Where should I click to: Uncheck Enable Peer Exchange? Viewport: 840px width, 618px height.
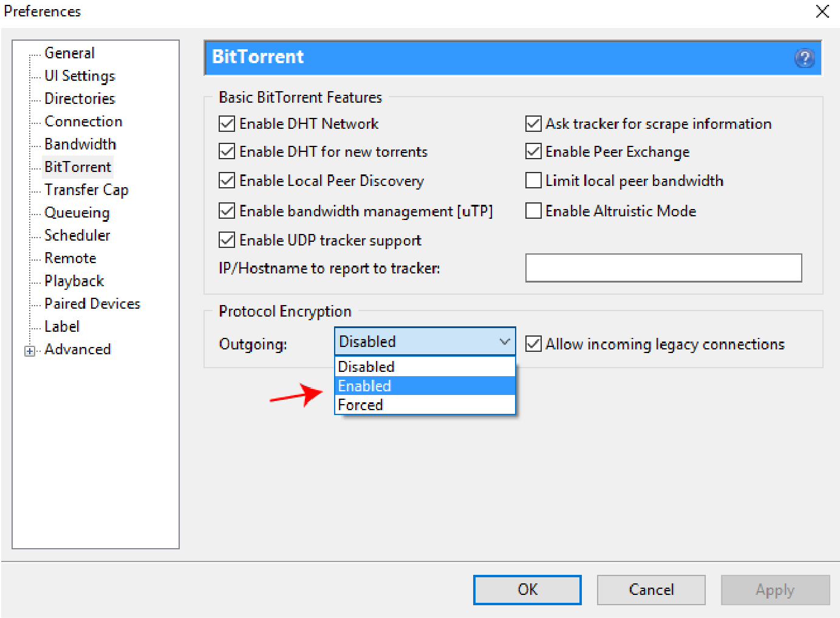point(533,151)
